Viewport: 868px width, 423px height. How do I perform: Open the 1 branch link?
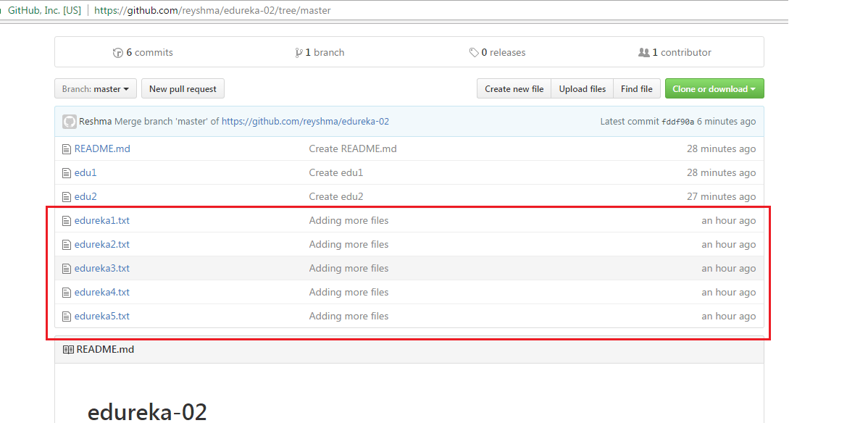tap(320, 53)
